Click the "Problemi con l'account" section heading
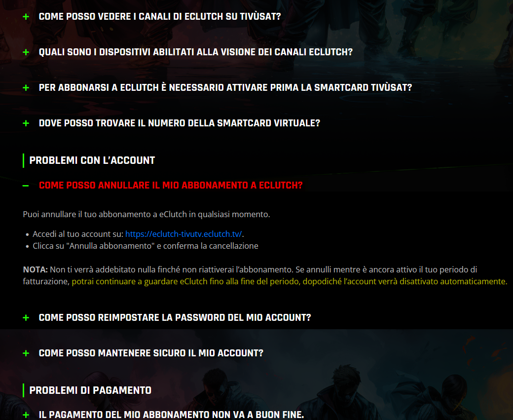The image size is (513, 420). (92, 160)
